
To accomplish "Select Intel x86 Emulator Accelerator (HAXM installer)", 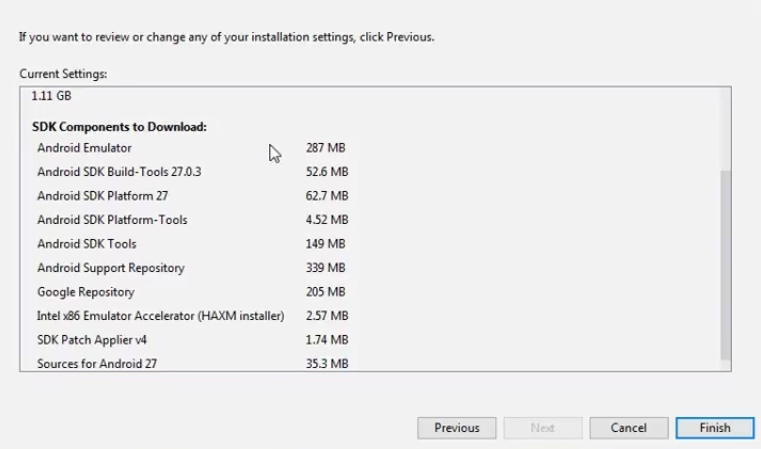I will [x=160, y=316].
